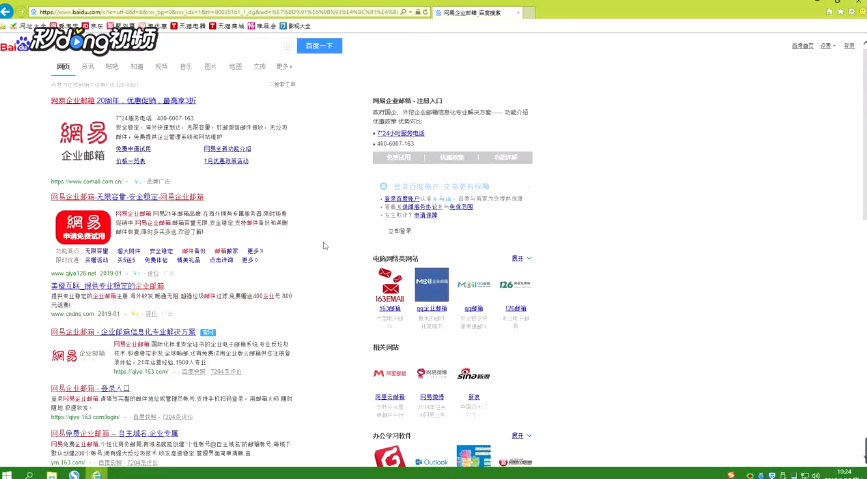Image resolution: width=867 pixels, height=479 pixels.
Task: Open IE Favorites star icon
Action: [840, 12]
